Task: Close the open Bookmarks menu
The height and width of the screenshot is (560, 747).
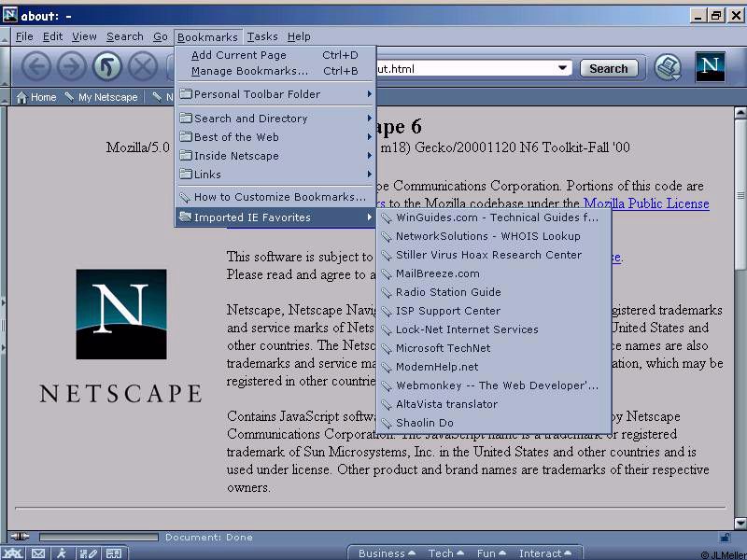Action: pyautogui.click(x=207, y=36)
